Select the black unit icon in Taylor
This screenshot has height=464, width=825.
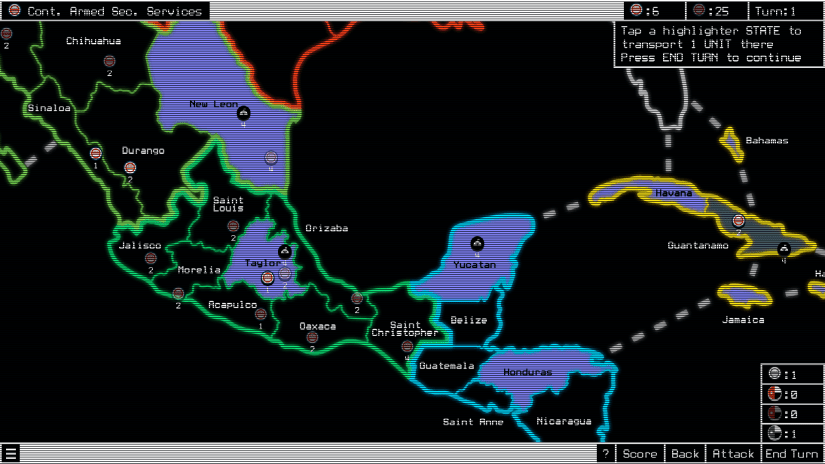[285, 251]
